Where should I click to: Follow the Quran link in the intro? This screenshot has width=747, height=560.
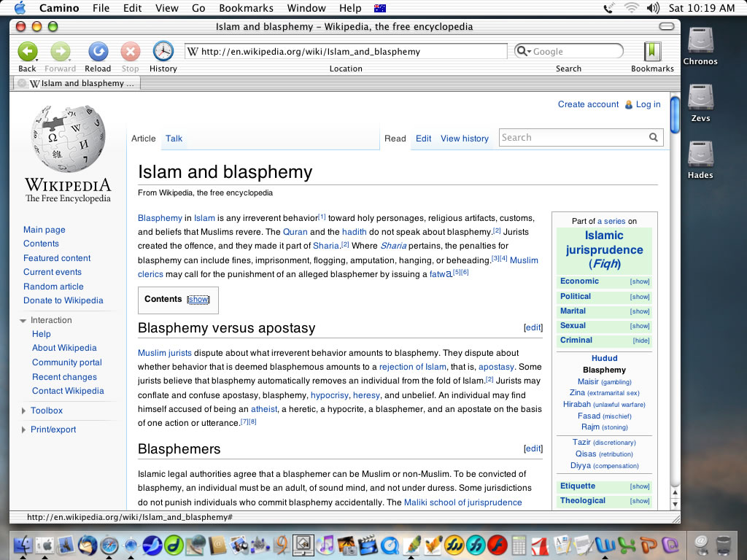(x=295, y=232)
